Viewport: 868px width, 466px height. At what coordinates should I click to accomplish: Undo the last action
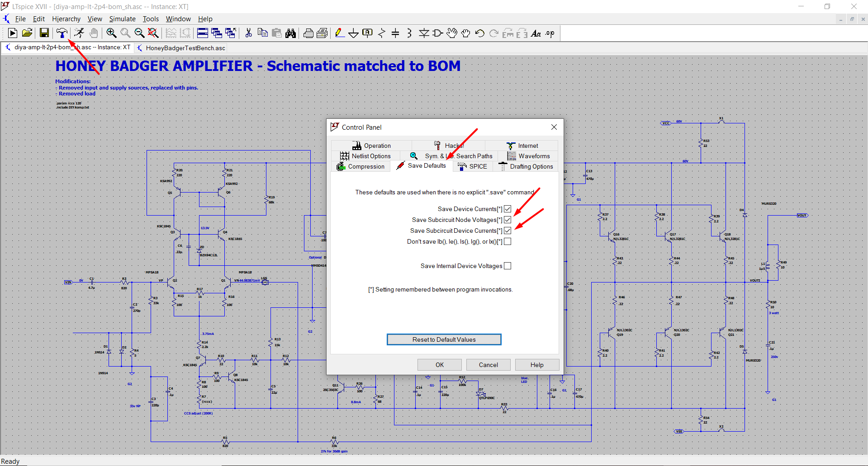click(x=480, y=33)
